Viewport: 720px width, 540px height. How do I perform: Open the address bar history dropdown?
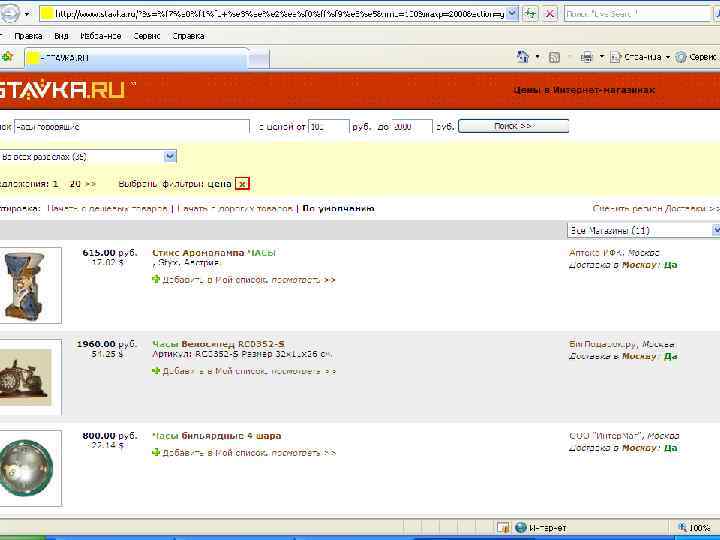click(512, 14)
